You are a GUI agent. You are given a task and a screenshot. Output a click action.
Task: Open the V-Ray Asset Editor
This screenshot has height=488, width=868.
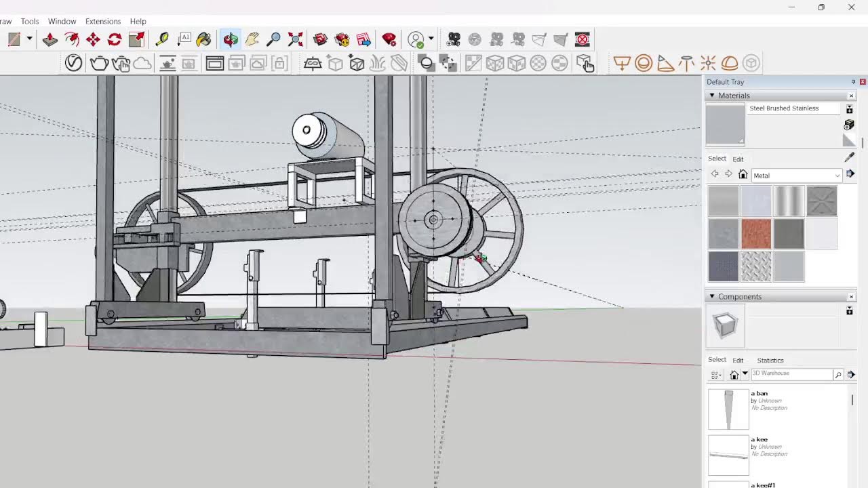point(73,63)
